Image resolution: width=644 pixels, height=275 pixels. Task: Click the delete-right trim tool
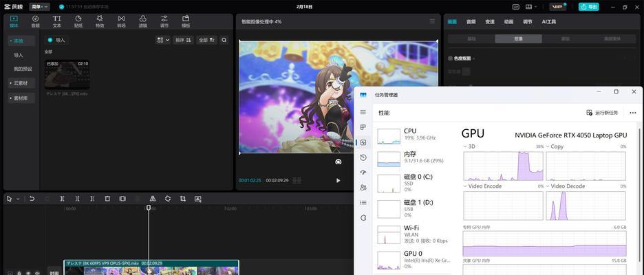[x=92, y=199]
